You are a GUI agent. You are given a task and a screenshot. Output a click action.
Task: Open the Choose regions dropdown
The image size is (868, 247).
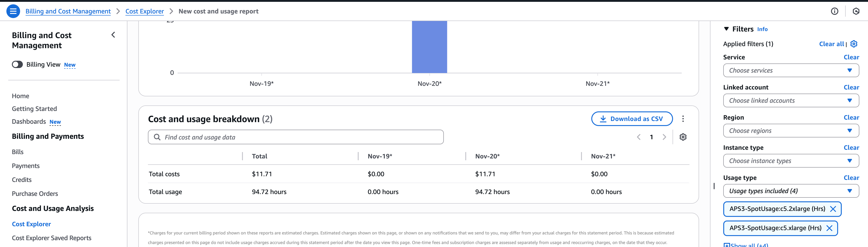pyautogui.click(x=791, y=131)
